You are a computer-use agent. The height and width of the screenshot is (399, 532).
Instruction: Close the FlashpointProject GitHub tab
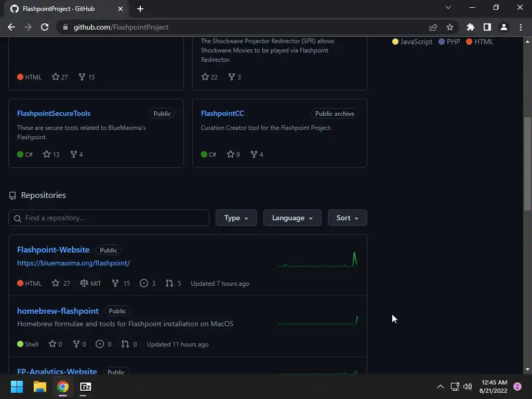point(121,9)
